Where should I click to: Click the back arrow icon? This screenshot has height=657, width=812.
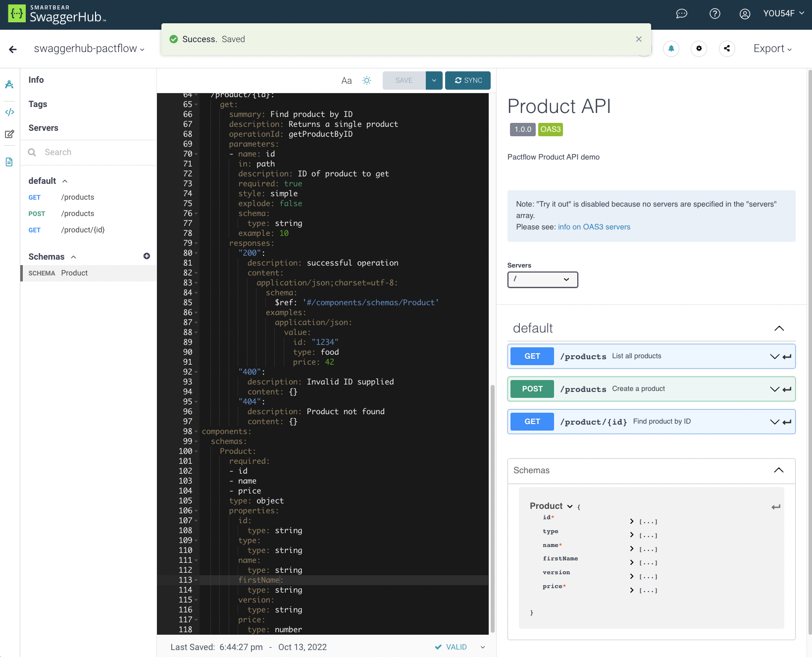click(x=13, y=49)
